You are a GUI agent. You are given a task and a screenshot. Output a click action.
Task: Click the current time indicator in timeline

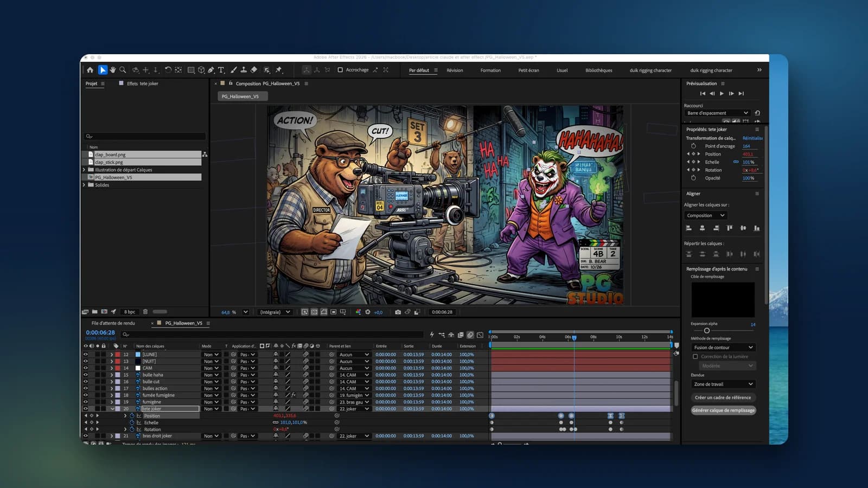click(x=574, y=337)
